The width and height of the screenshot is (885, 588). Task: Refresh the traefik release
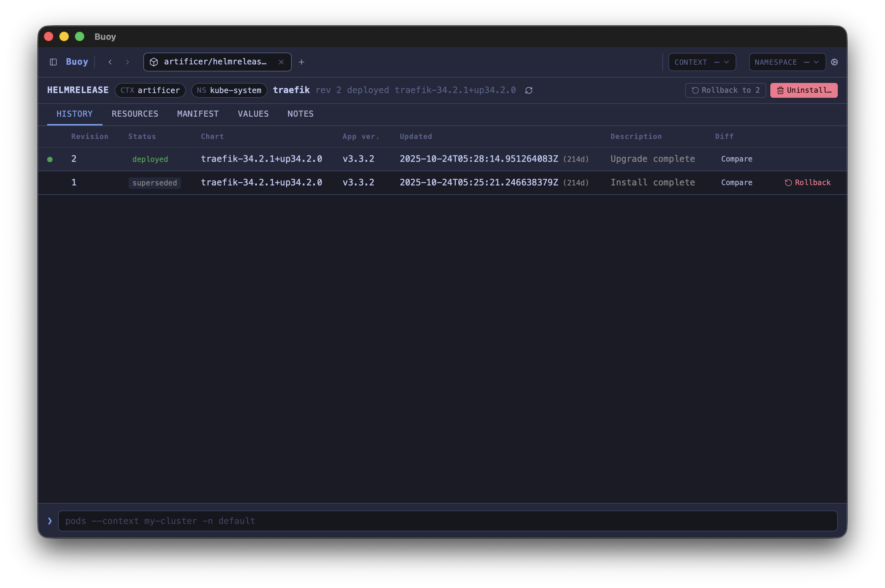tap(529, 90)
